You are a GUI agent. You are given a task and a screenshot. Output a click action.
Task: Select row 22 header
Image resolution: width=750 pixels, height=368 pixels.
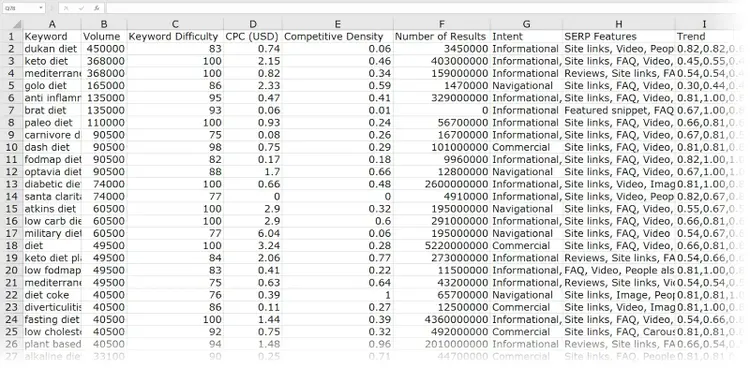(11, 295)
